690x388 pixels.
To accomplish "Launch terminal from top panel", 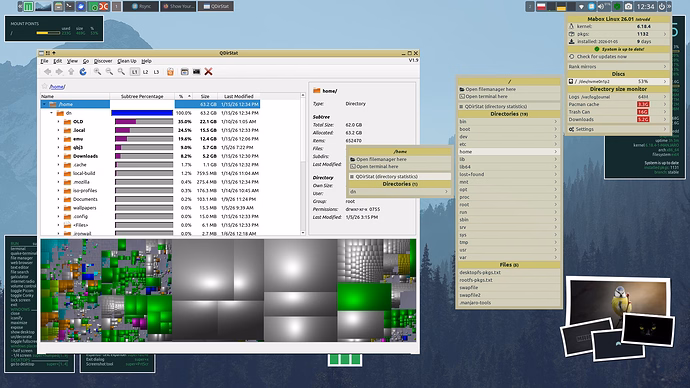I will coord(69,6).
